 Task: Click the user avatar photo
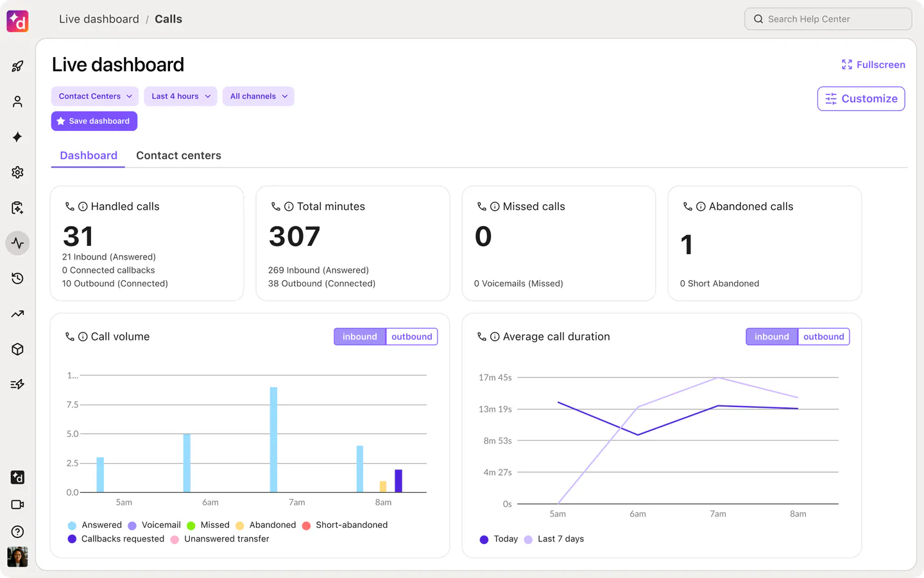click(17, 557)
